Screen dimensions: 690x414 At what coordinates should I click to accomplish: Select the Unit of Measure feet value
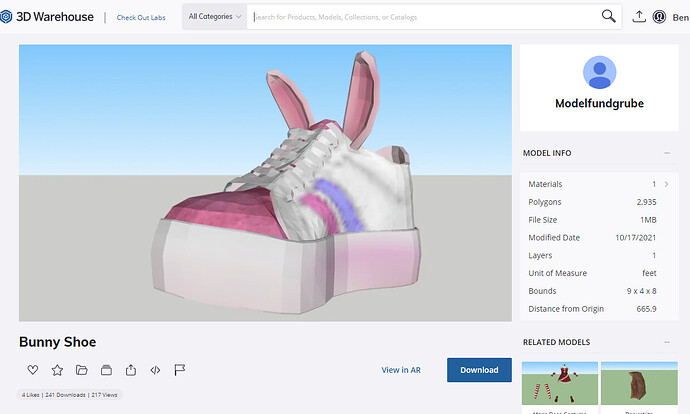point(649,273)
